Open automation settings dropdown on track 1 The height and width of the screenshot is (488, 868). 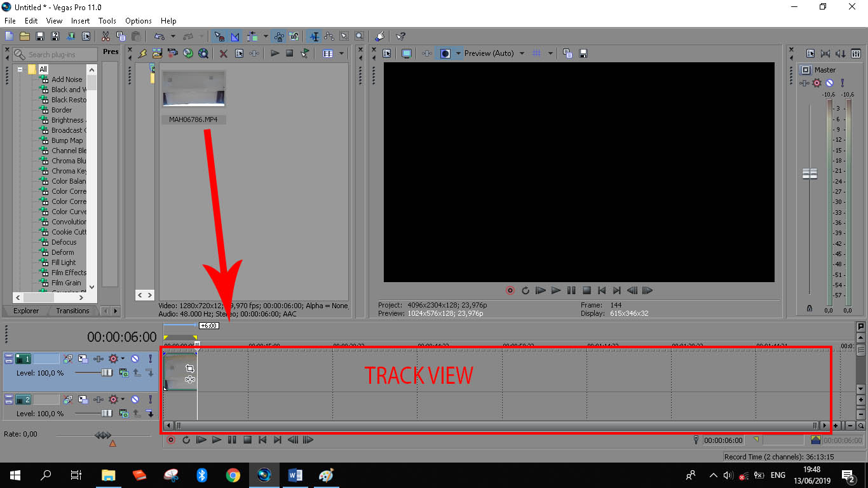tap(123, 359)
